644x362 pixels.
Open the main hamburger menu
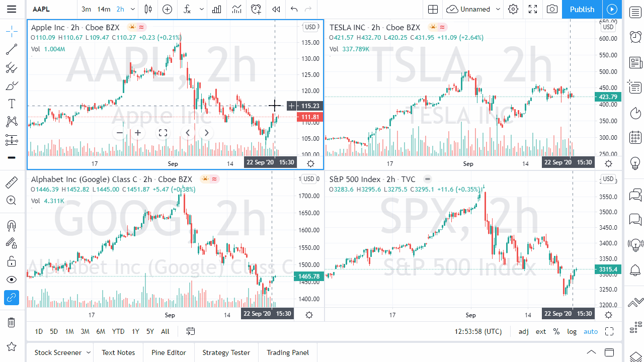click(12, 9)
